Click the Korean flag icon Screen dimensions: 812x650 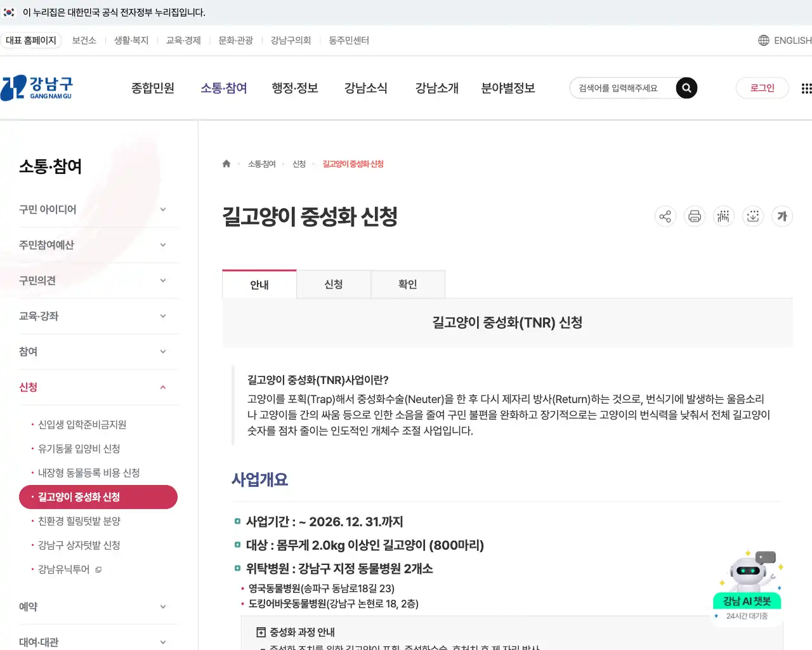tap(9, 12)
